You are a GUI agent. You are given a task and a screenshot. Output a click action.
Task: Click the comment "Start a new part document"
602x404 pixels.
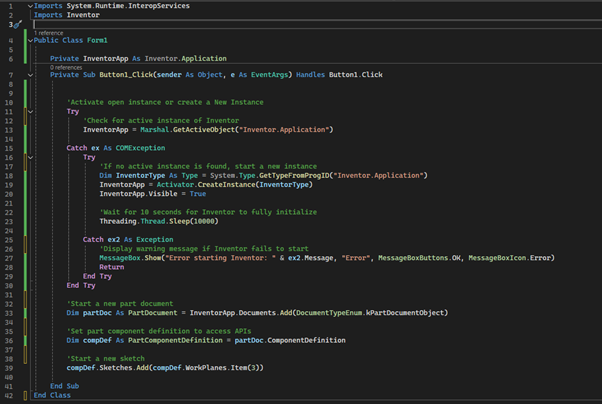click(120, 304)
